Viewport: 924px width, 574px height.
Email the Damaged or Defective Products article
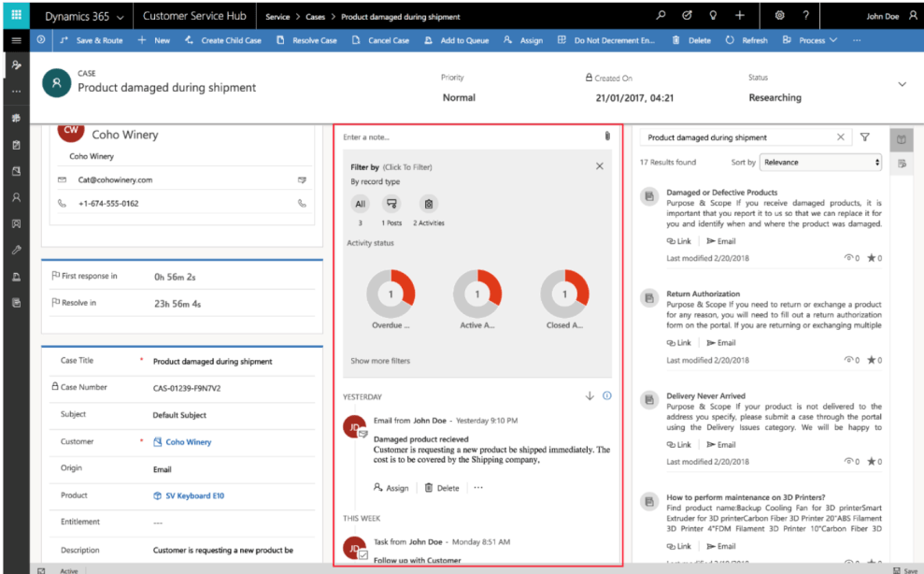click(x=720, y=240)
